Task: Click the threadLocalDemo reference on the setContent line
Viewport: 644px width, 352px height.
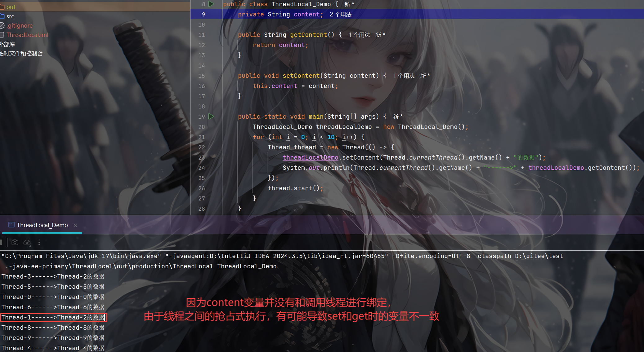Action: (x=310, y=157)
